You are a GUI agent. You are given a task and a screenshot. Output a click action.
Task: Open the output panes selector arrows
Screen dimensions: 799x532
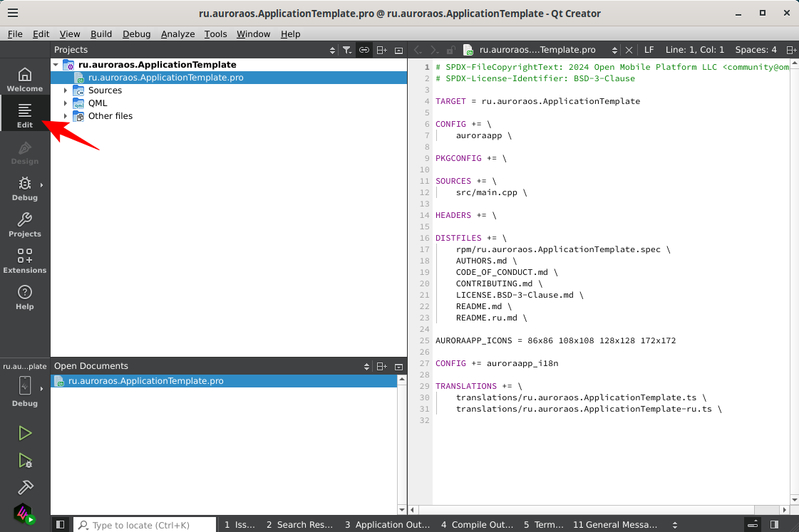click(675, 525)
